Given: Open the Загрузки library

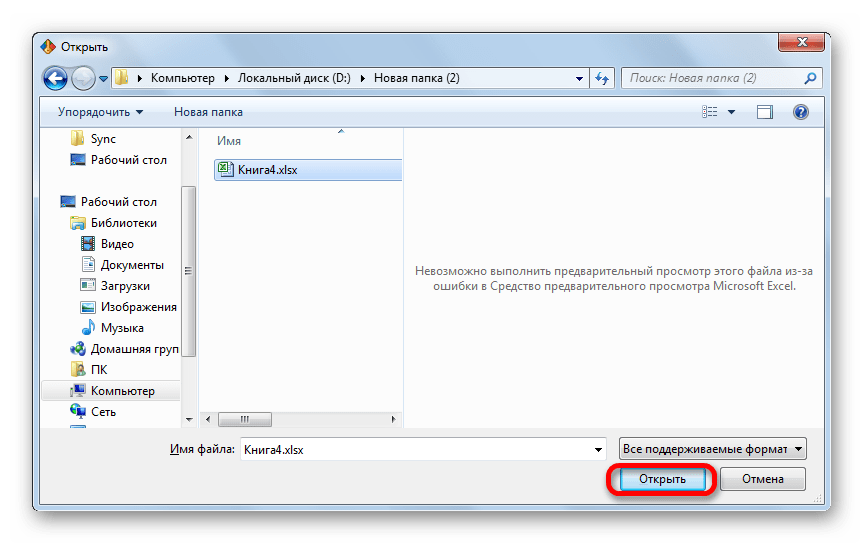Looking at the screenshot, I should pos(125,286).
